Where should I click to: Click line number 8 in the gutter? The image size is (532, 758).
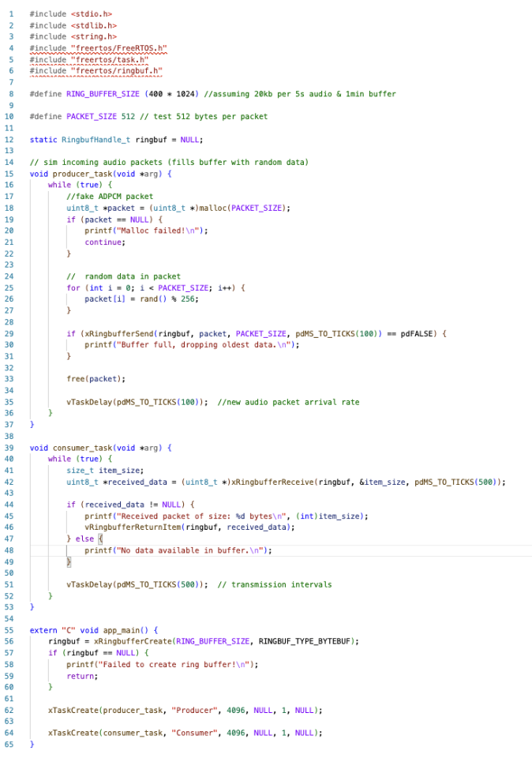pyautogui.click(x=11, y=94)
